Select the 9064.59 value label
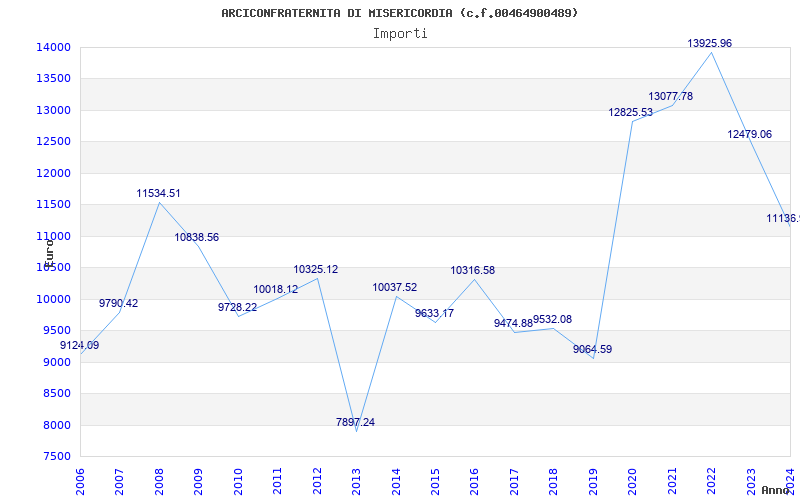 point(592,349)
